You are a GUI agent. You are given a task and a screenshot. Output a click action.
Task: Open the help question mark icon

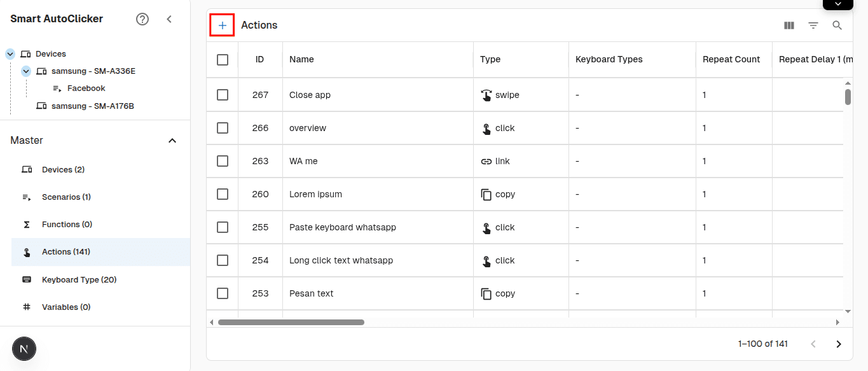pyautogui.click(x=142, y=19)
